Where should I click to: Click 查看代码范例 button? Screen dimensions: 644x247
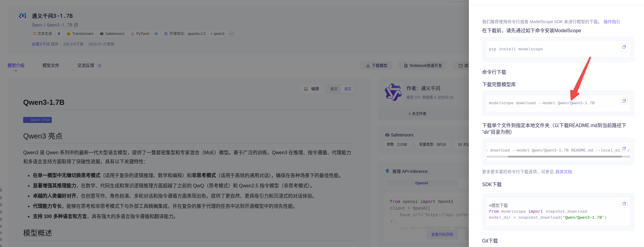pyautogui.click(x=442, y=234)
